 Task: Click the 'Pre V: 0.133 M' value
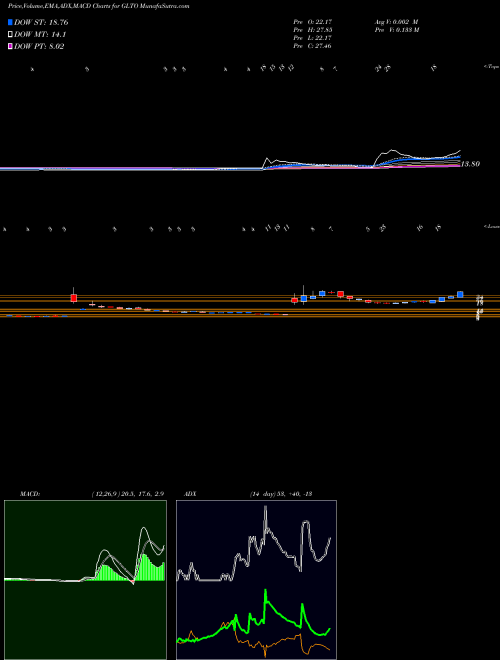point(396,30)
